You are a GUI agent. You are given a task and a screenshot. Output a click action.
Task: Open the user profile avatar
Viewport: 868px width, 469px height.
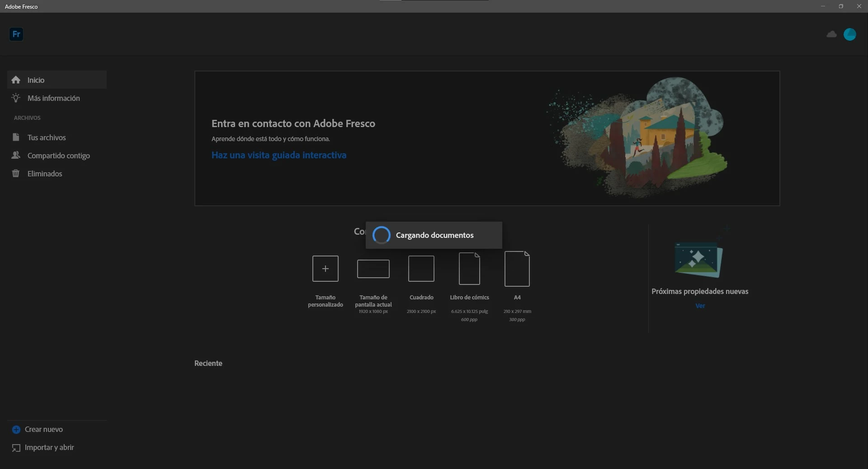850,34
